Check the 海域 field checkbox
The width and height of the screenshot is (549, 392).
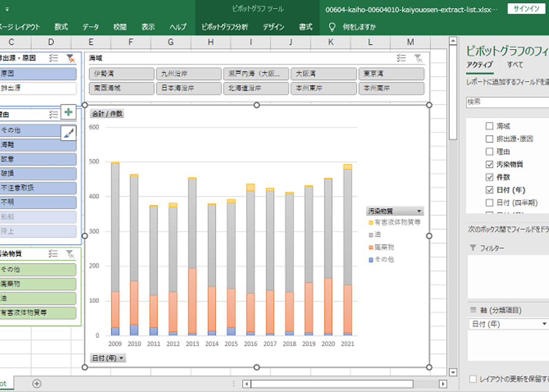490,126
